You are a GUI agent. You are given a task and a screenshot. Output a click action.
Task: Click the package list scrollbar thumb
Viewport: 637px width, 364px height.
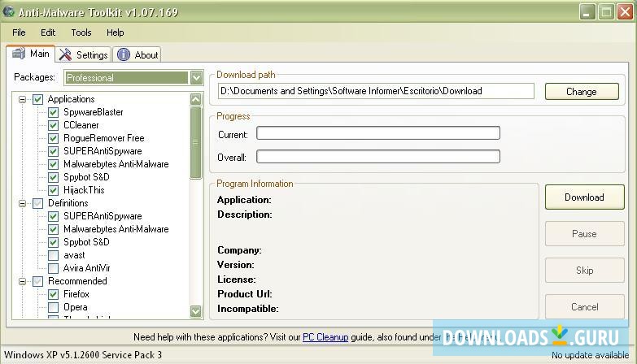196,143
